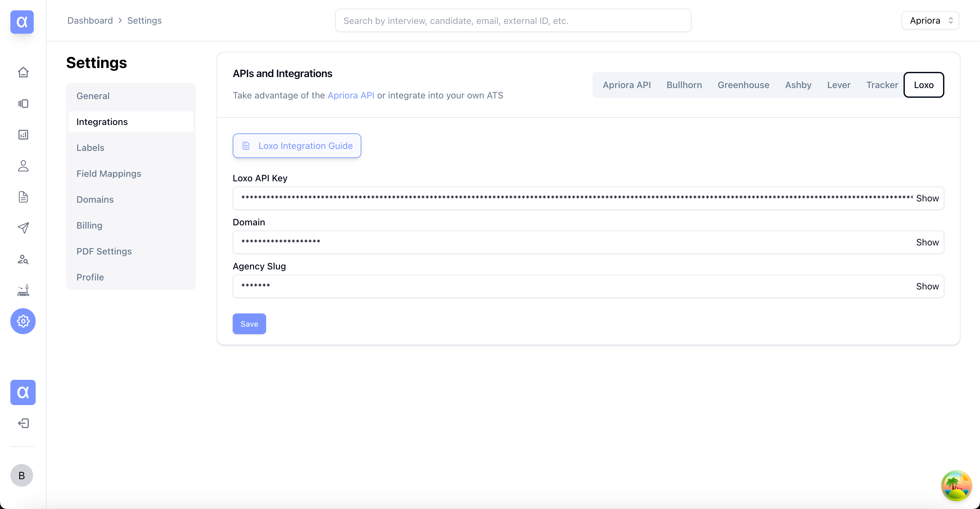Open the interviews stack icon in sidebar
This screenshot has height=509, width=980.
[x=23, y=103]
